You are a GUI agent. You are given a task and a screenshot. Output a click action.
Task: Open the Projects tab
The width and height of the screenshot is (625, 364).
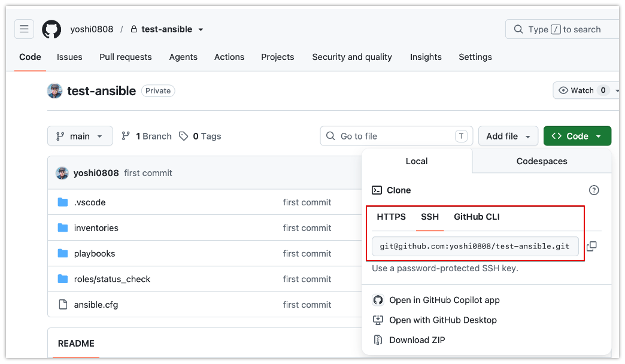[x=277, y=57]
